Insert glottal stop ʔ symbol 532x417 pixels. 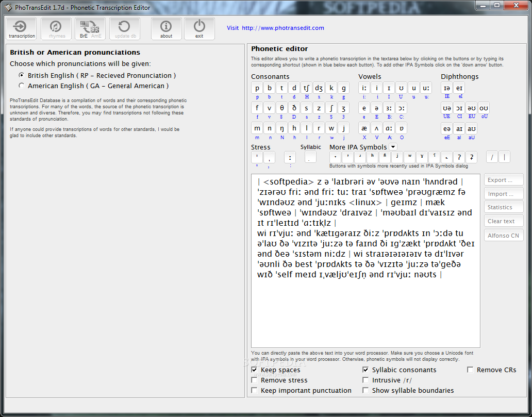[x=459, y=157]
